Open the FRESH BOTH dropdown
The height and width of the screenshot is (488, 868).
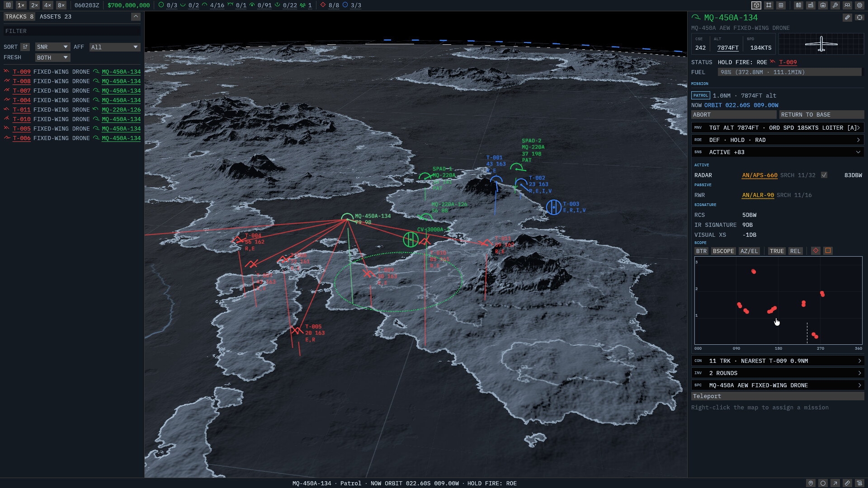[52, 58]
